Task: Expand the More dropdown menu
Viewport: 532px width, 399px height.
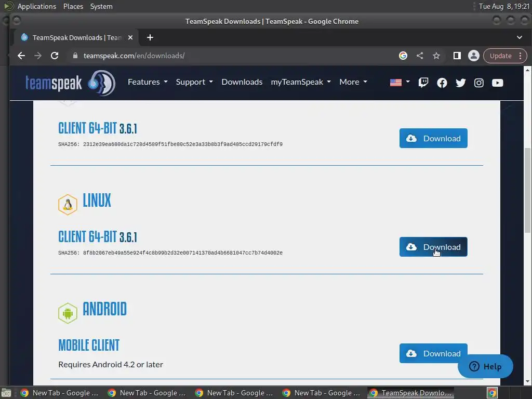Action: [353, 82]
